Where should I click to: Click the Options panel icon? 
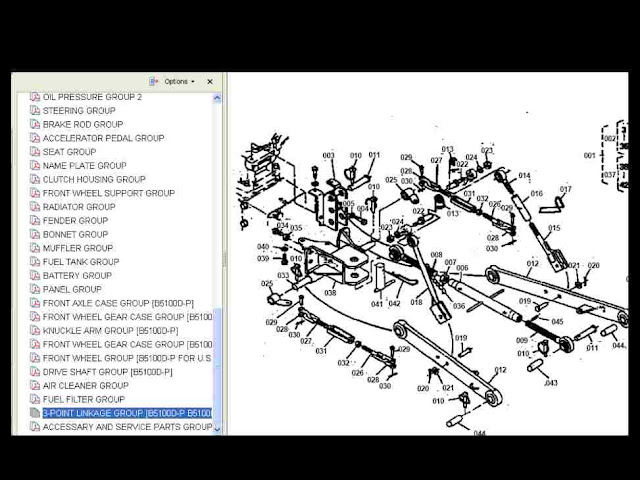[153, 81]
